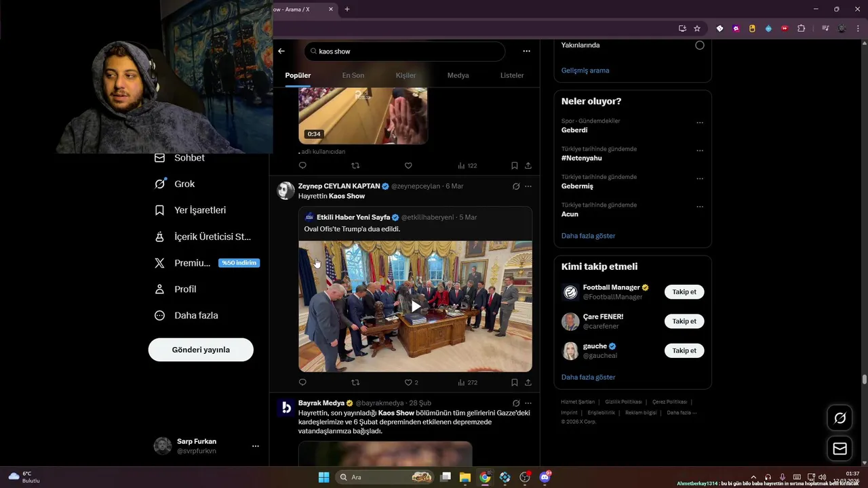868x488 pixels.
Task: Open the 0:34 video thumbnail
Action: pos(363,115)
